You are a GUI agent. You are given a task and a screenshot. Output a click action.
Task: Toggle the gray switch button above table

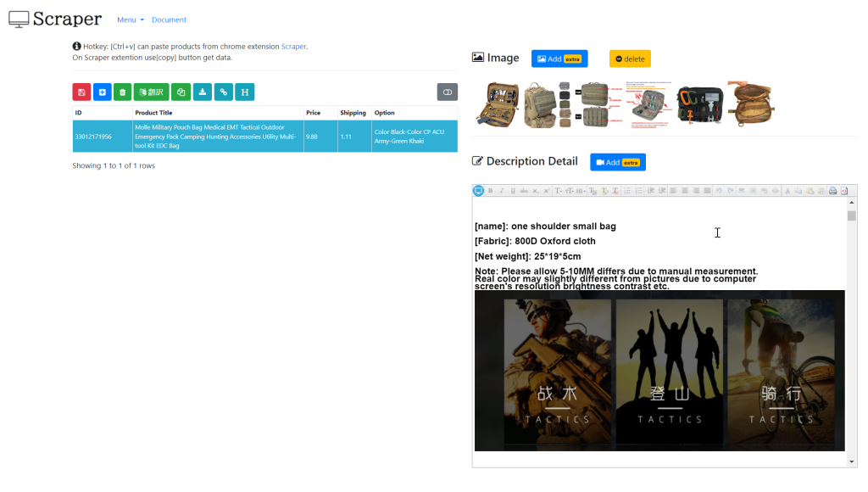tap(447, 92)
